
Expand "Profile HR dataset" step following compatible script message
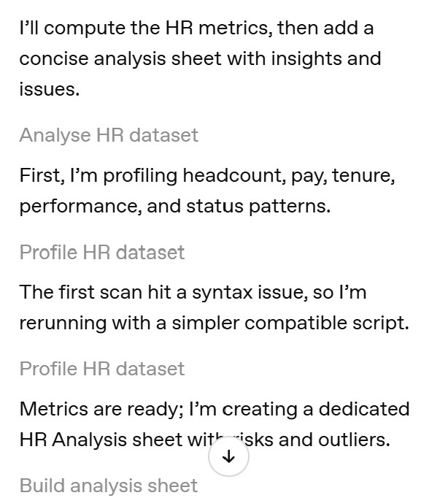coord(102,369)
